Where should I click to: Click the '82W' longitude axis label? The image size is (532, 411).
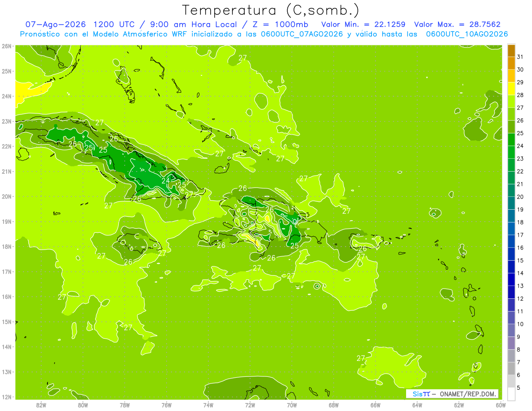tap(41, 405)
